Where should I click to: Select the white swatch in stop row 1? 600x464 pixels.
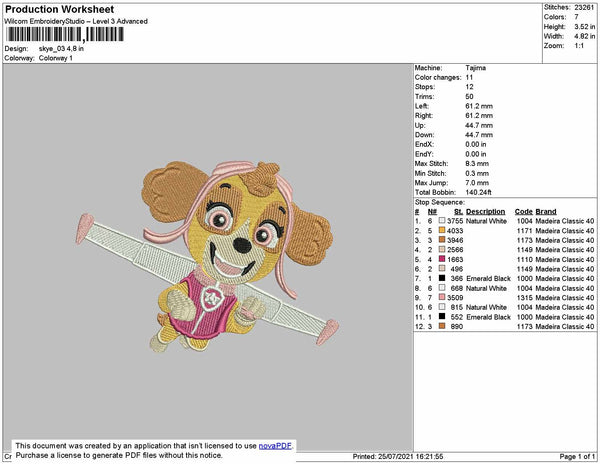coord(442,221)
